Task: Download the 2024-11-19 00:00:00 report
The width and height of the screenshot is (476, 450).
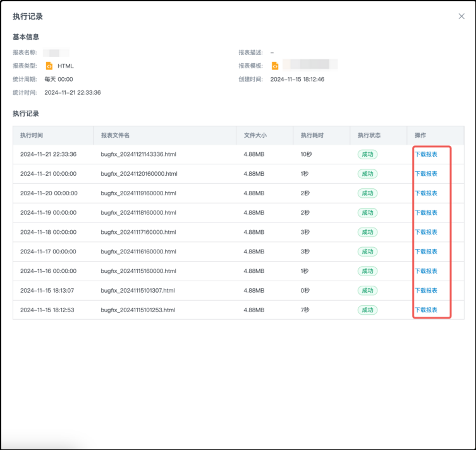Action: point(425,213)
